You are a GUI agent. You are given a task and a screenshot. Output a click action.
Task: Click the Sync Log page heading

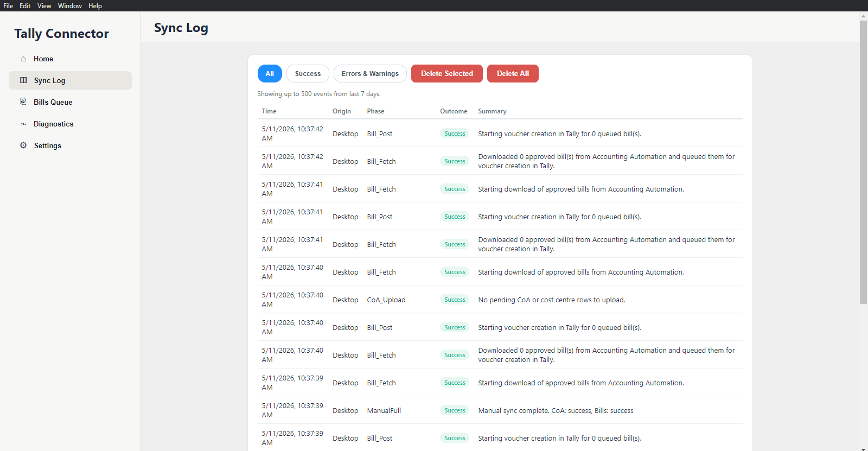[x=181, y=28]
